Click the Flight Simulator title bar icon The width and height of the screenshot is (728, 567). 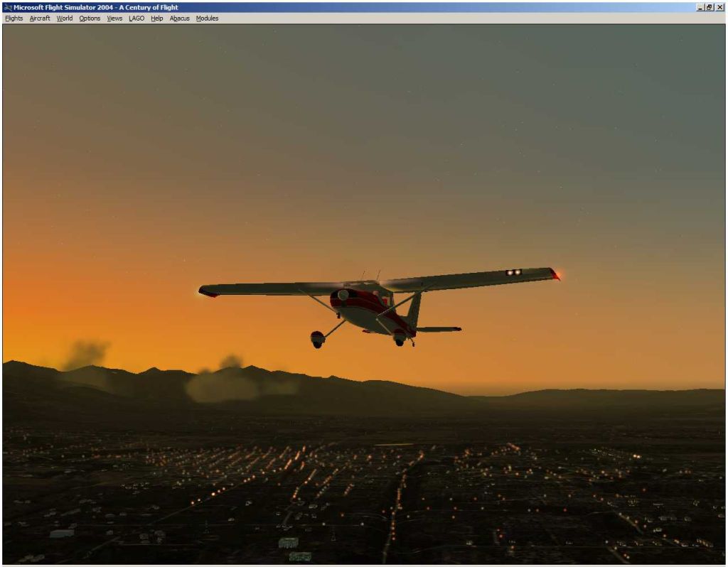[7, 7]
